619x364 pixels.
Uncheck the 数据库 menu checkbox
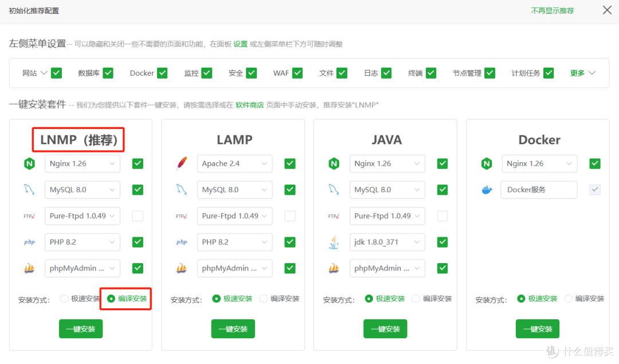tap(108, 73)
